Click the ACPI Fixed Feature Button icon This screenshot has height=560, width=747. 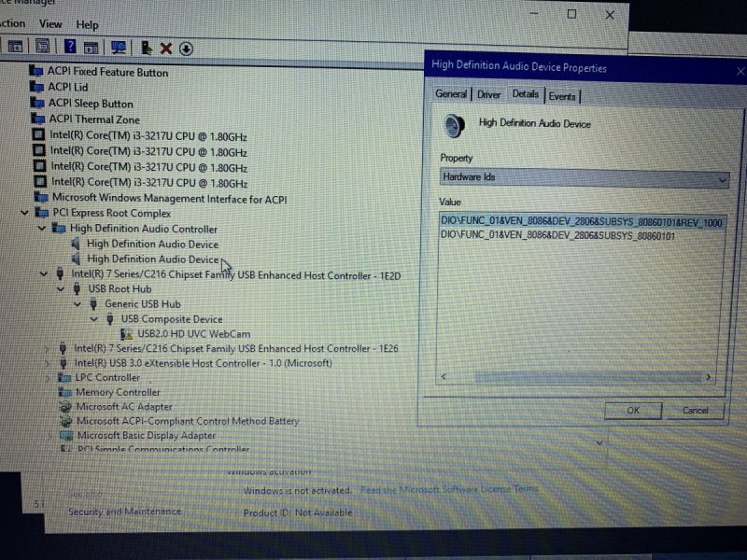[x=36, y=71]
